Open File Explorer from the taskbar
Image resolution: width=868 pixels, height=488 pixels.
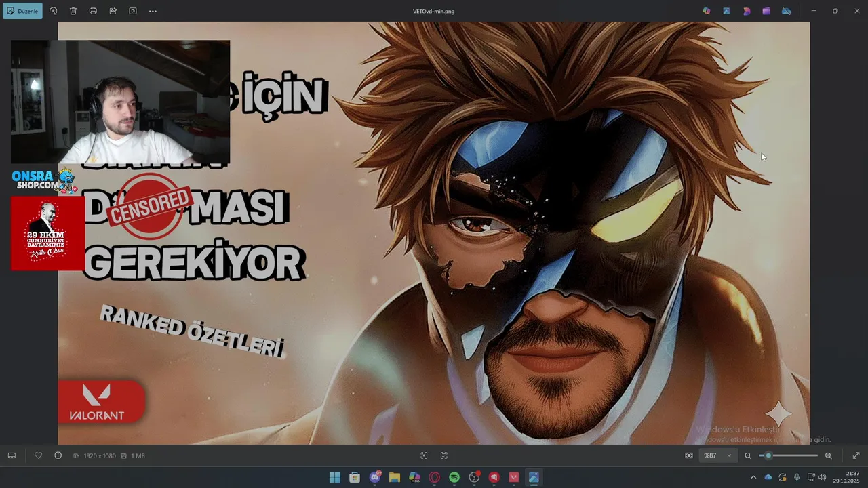(x=395, y=477)
